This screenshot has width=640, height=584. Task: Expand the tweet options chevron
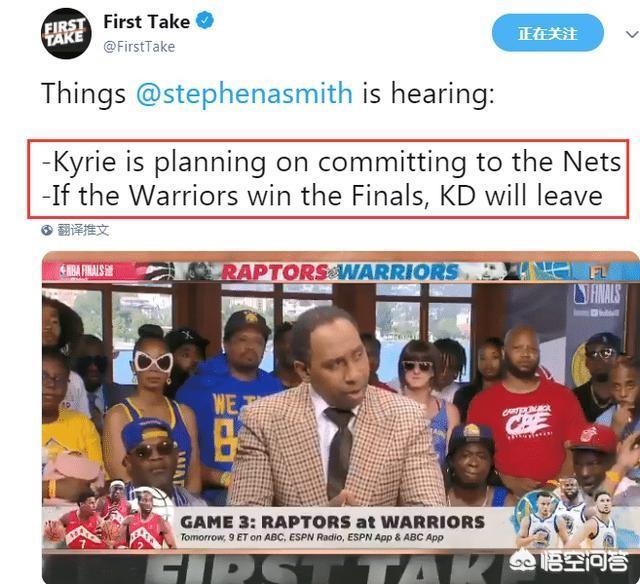click(632, 34)
